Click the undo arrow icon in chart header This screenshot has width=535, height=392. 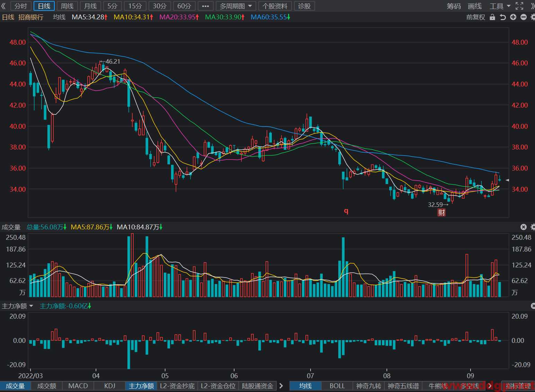click(x=503, y=17)
